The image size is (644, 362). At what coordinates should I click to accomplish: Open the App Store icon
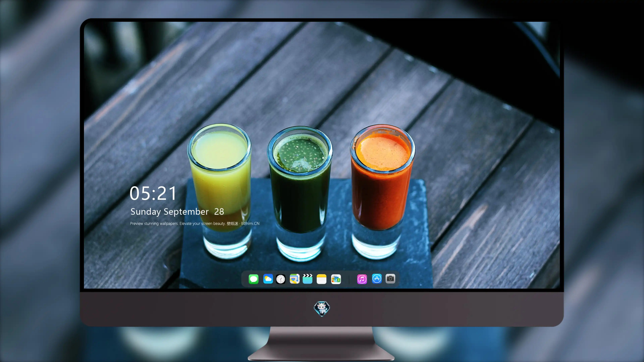click(377, 279)
